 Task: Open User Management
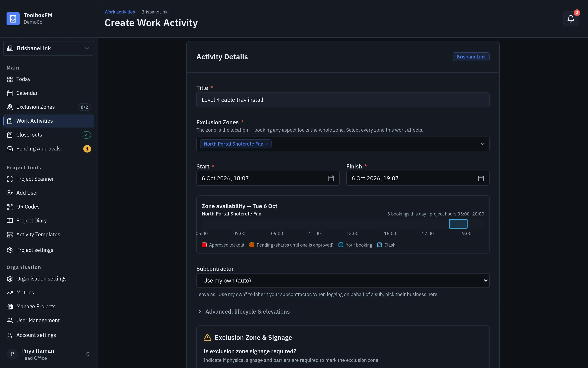pyautogui.click(x=49, y=320)
